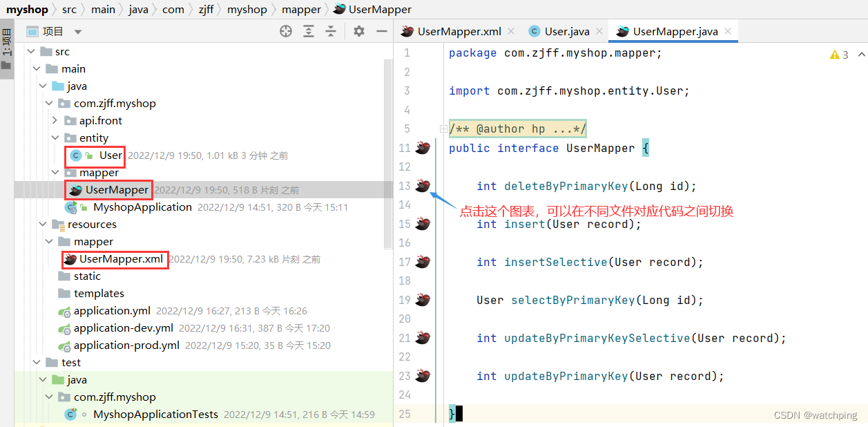This screenshot has height=427, width=868.
Task: Click the Expand All icon in project toolbar
Action: pyautogui.click(x=309, y=31)
